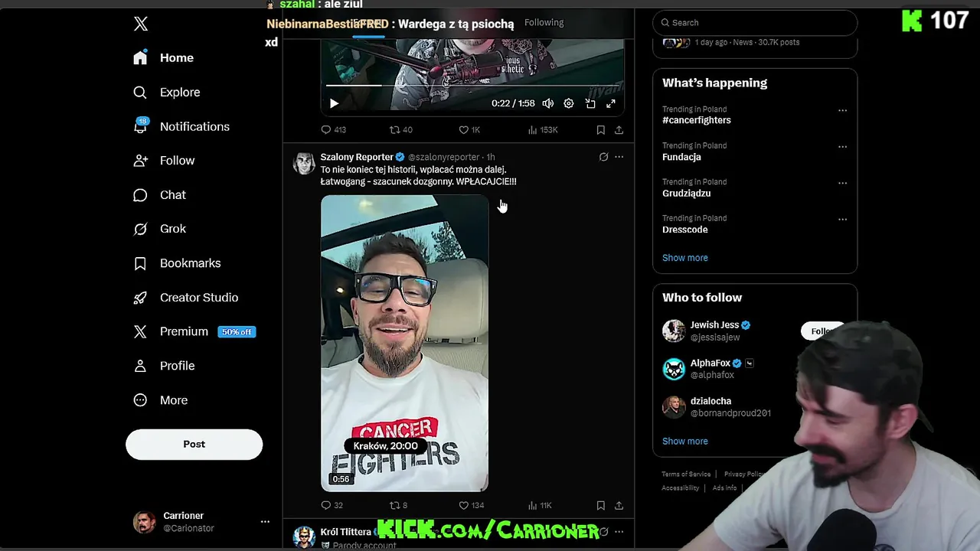View analytics showing 153K views
The width and height of the screenshot is (980, 551).
tap(543, 130)
